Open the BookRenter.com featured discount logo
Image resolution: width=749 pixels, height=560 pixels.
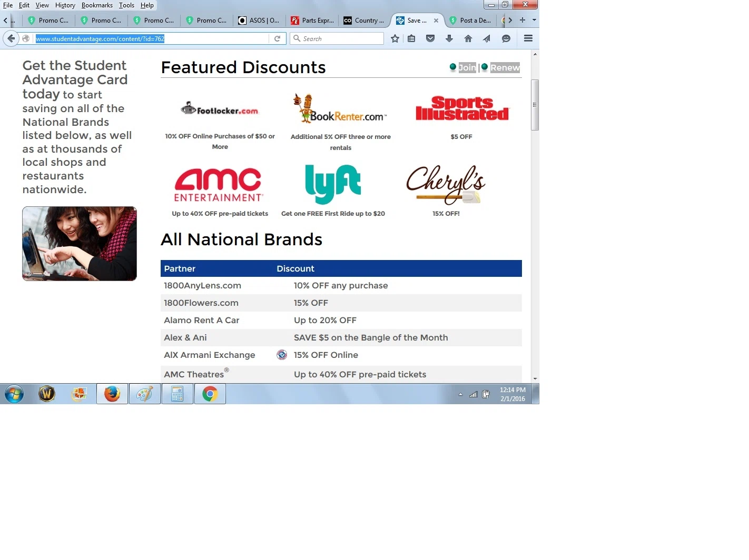coord(340,108)
